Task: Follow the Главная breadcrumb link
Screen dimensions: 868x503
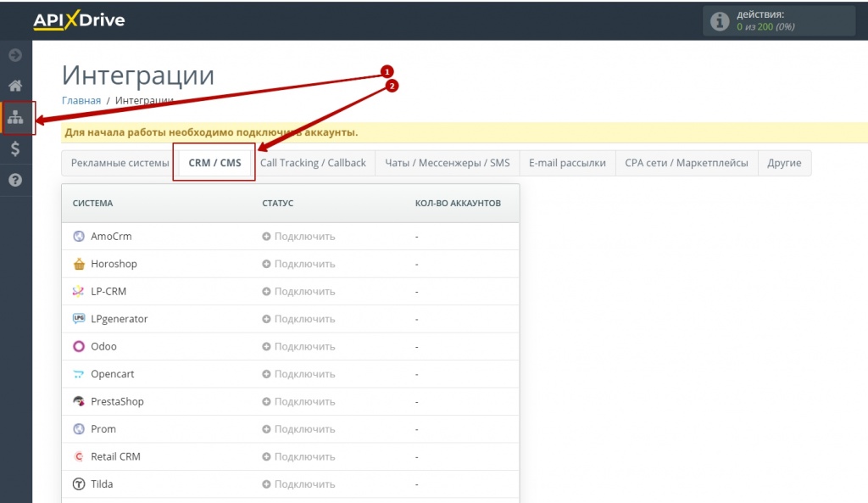Action: pyautogui.click(x=81, y=100)
